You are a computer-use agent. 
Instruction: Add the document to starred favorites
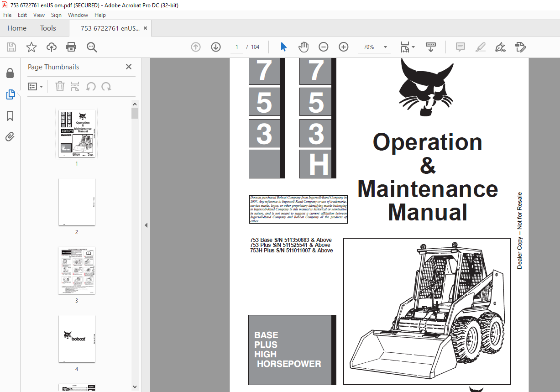(x=31, y=47)
